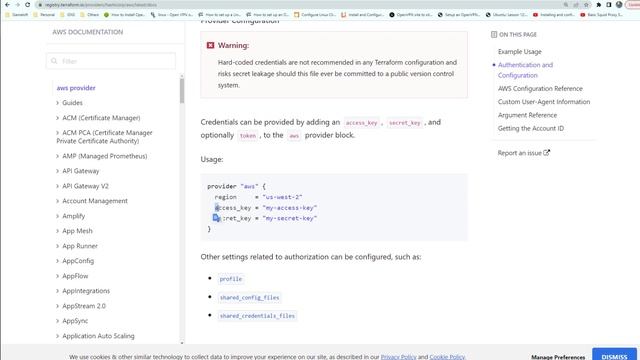Image resolution: width=640 pixels, height=360 pixels.
Task: Open the 'Setup an OpenVPN...' bookmark
Action: tap(459, 15)
